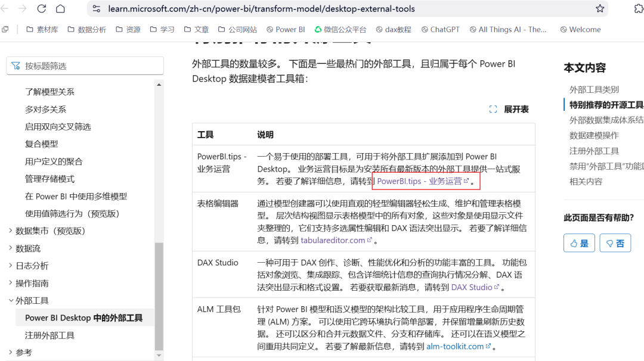Open the 素材库 bookmark folder
This screenshot has width=644, height=361.
(42, 30)
